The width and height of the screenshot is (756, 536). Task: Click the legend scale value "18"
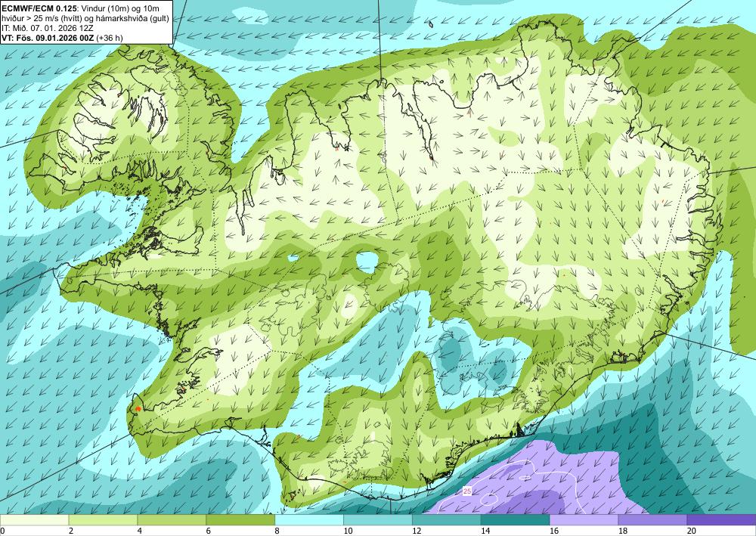[622, 531]
